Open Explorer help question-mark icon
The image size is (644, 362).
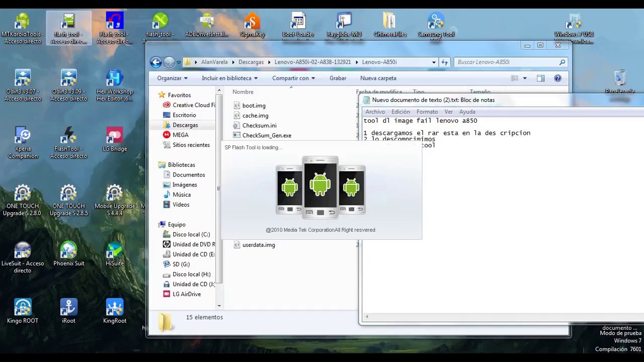pyautogui.click(x=557, y=78)
